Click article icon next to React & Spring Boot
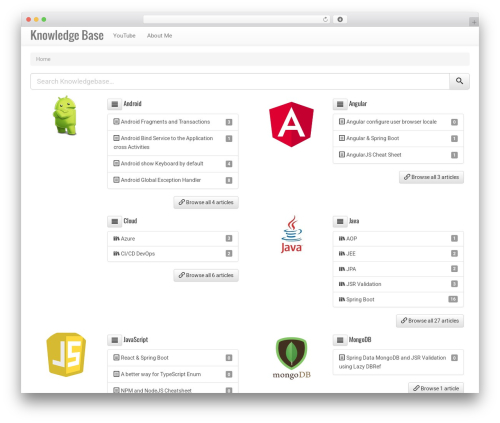 point(116,358)
